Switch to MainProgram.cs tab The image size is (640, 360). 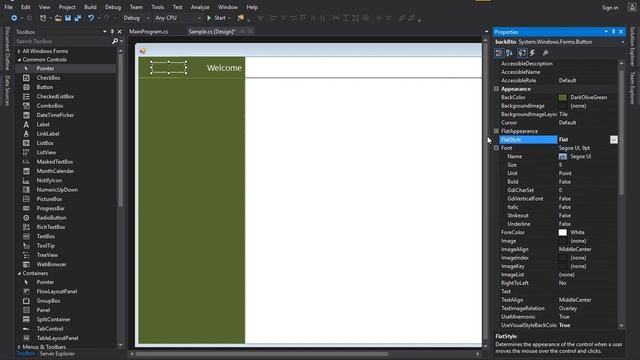149,31
